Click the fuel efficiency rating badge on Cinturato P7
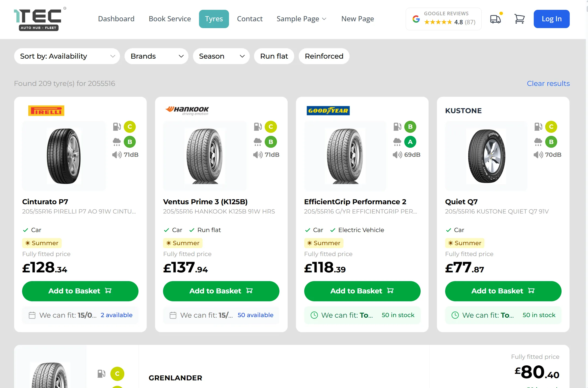Image resolution: width=588 pixels, height=388 pixels. point(130,127)
